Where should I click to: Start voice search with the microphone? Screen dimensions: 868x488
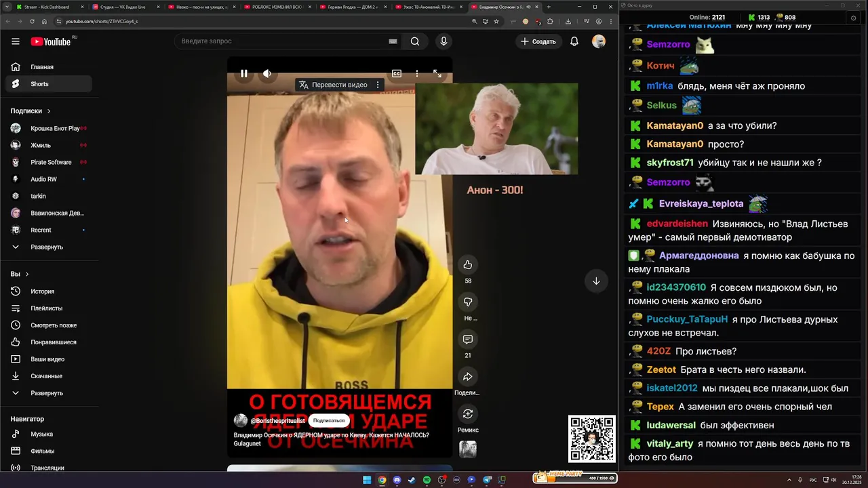point(443,41)
